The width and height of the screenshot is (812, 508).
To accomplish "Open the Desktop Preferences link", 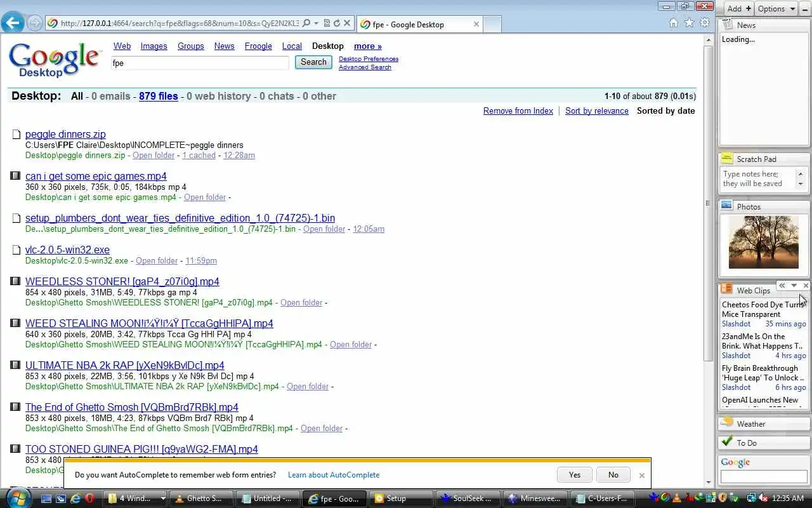I will 369,58.
